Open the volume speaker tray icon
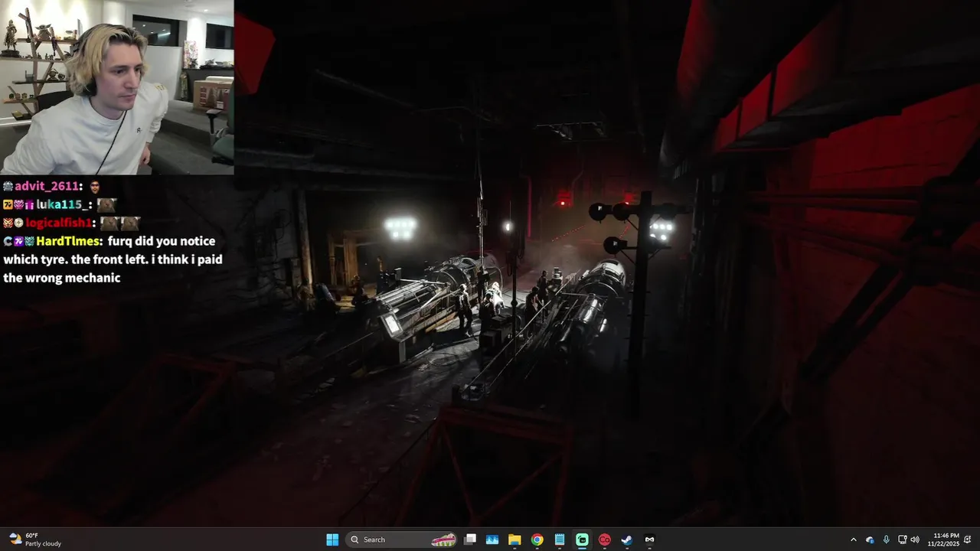Viewport: 980px width, 551px height. pos(915,540)
